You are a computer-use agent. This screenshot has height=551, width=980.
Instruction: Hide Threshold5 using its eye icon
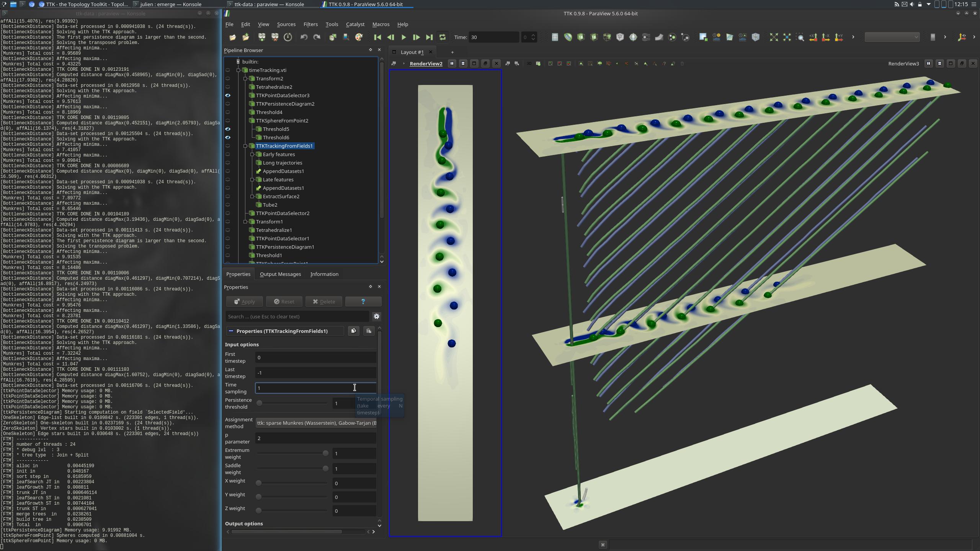228,129
